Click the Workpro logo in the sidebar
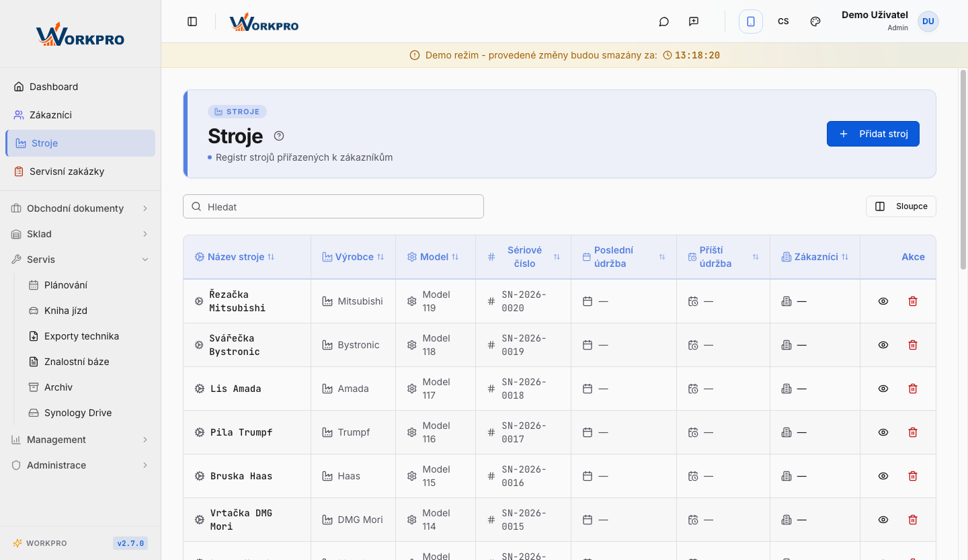968x560 pixels. click(80, 35)
